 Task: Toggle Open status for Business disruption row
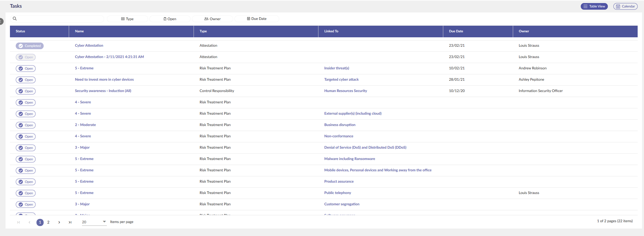(26, 125)
